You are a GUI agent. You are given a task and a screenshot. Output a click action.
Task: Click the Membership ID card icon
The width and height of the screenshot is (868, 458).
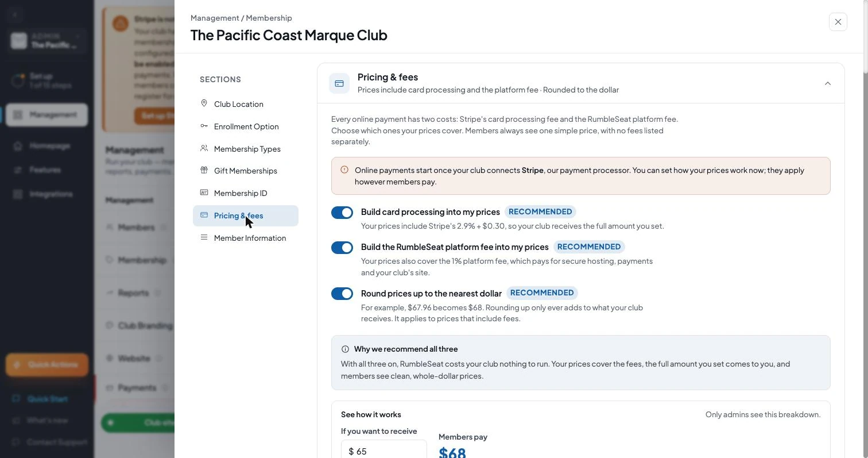(204, 193)
